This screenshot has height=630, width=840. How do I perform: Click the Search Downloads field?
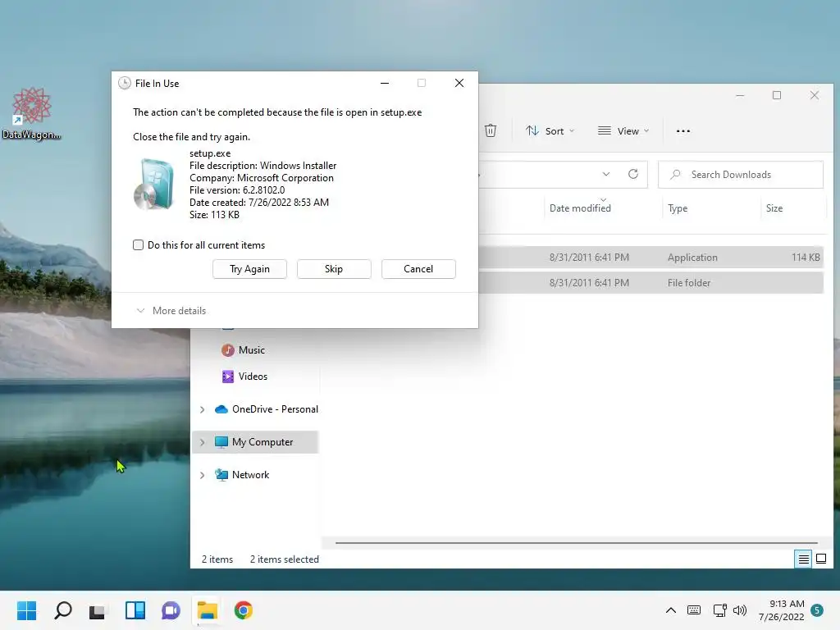point(741,175)
